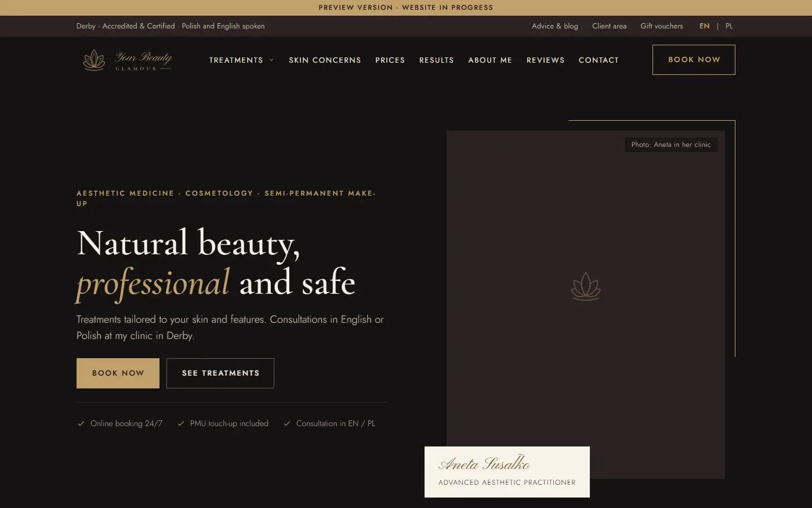Open the Skin Concerns menu item
The height and width of the screenshot is (508, 812).
tap(325, 60)
